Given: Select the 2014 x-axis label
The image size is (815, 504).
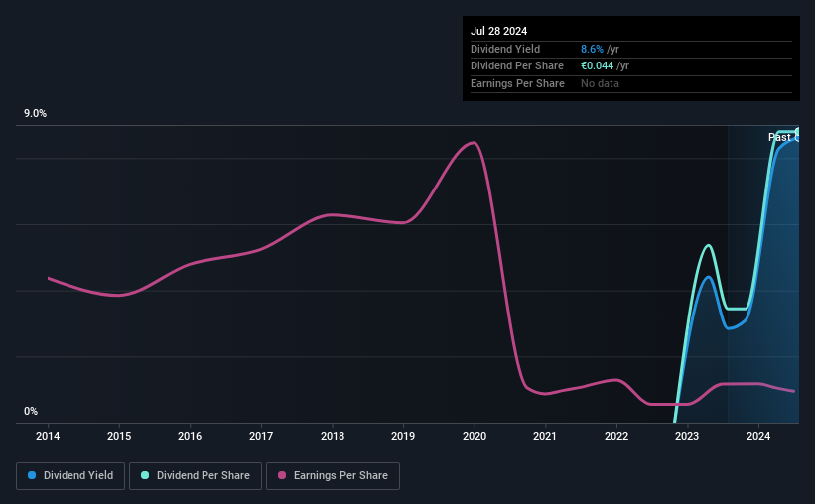Looking at the screenshot, I should 48,436.
